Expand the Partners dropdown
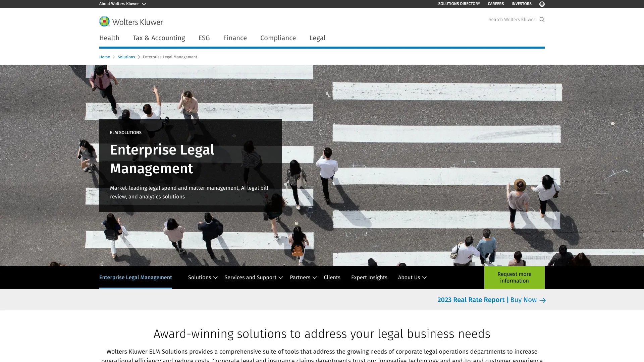The height and width of the screenshot is (362, 644). (315, 278)
